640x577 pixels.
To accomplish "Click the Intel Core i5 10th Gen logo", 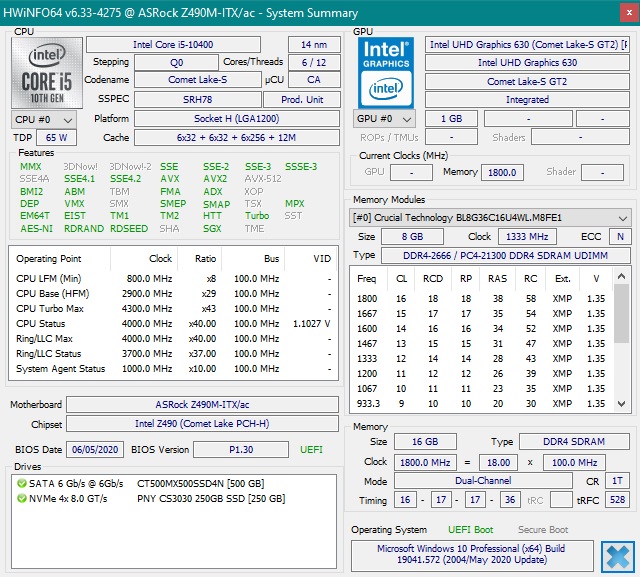I will pyautogui.click(x=45, y=71).
